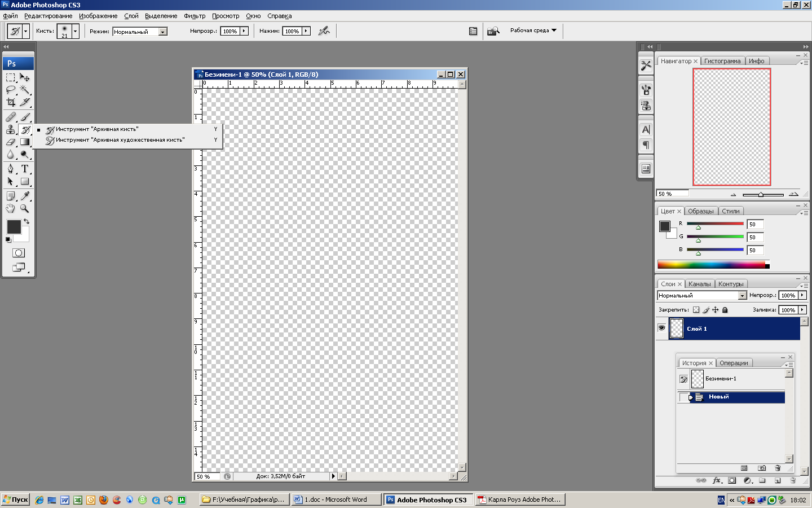The width and height of the screenshot is (812, 508).
Task: Open the Изображение menu
Action: 98,16
